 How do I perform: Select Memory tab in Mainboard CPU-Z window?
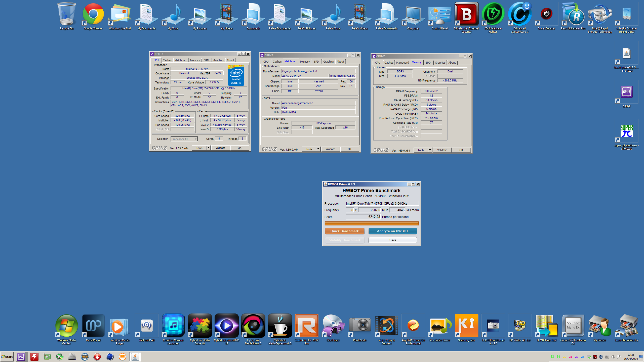305,62
